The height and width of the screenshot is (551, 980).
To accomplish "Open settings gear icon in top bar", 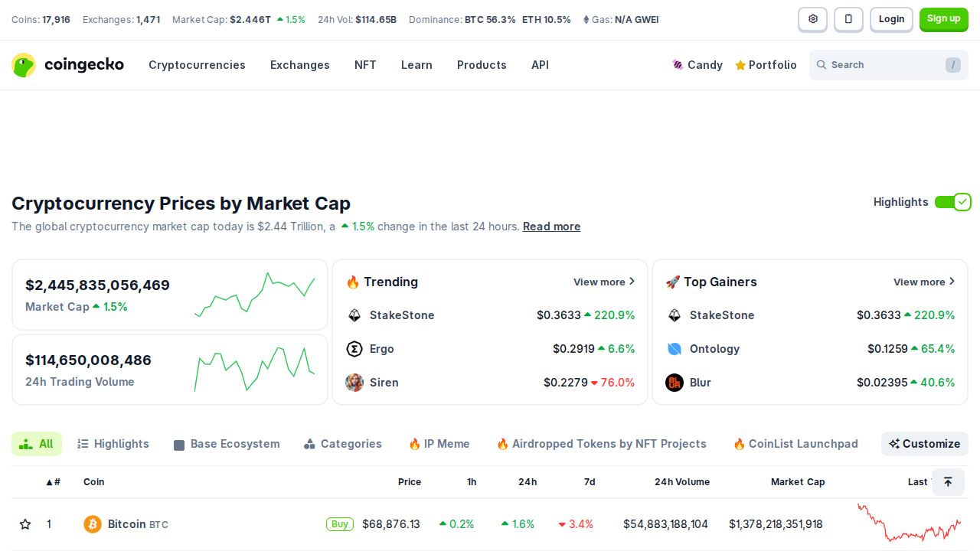I will click(812, 19).
